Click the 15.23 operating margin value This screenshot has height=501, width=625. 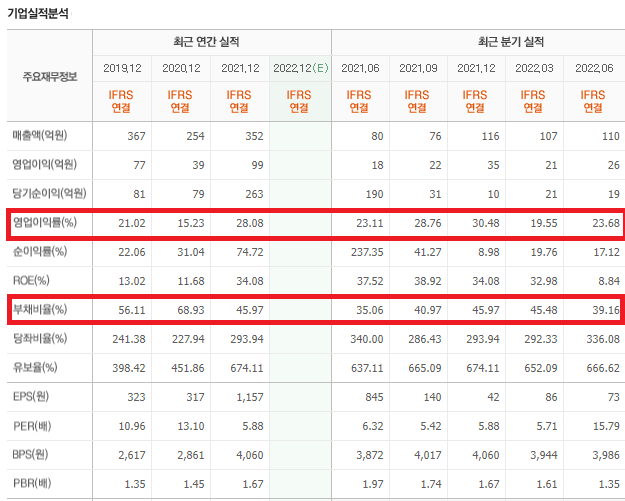(191, 223)
